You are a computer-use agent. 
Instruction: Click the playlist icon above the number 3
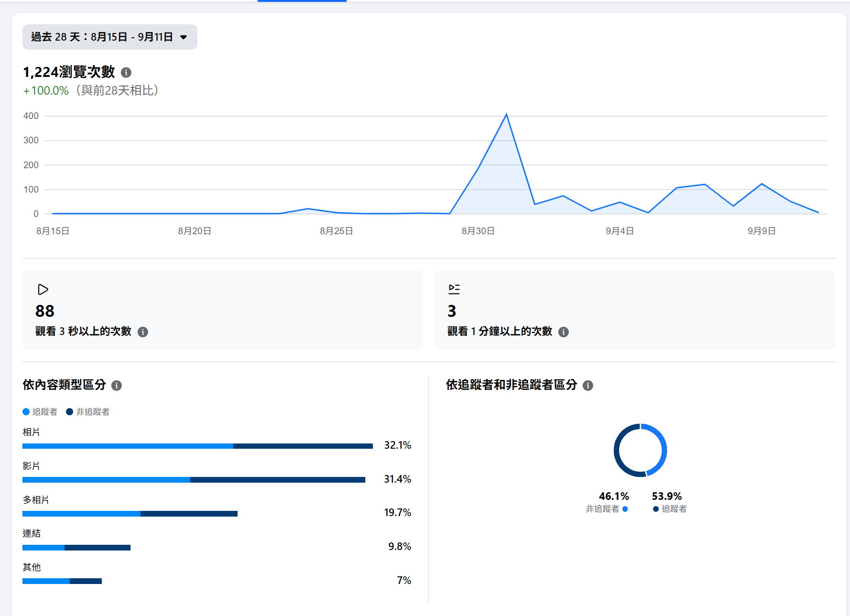pos(454,289)
